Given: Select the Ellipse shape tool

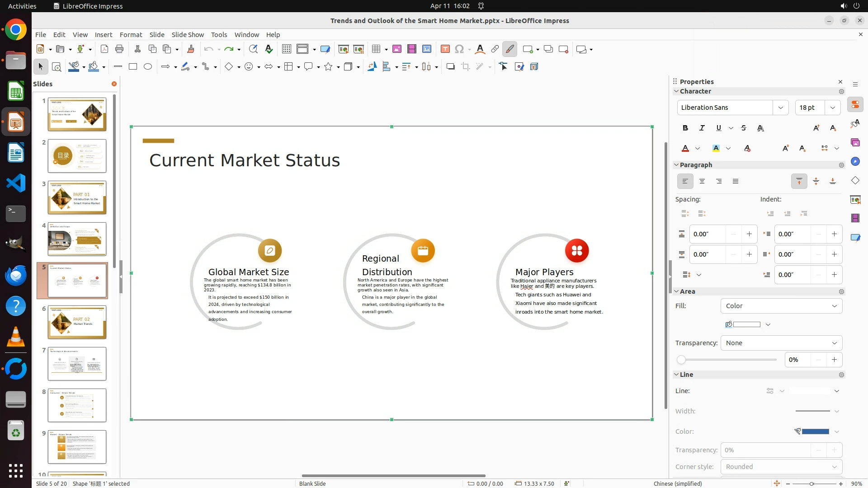Looking at the screenshot, I should click(148, 66).
